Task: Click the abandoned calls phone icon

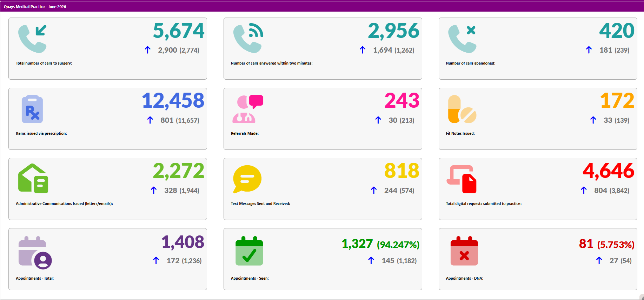Action: pyautogui.click(x=462, y=39)
